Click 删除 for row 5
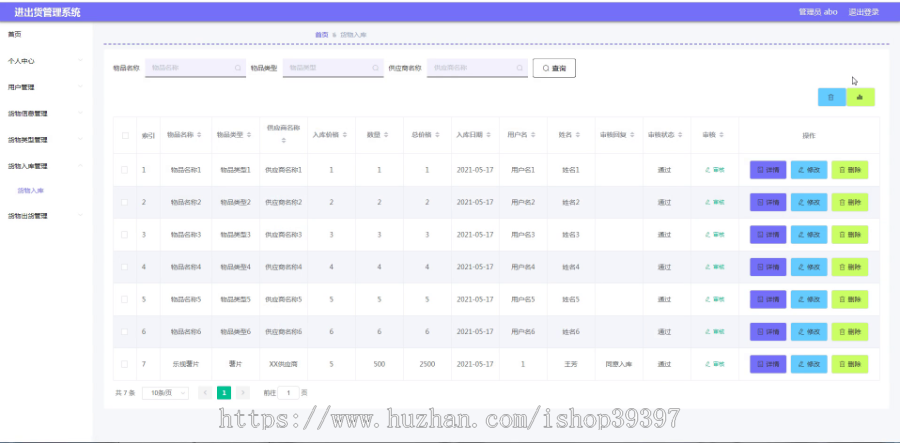Viewport: 900px width, 443px height. click(849, 300)
